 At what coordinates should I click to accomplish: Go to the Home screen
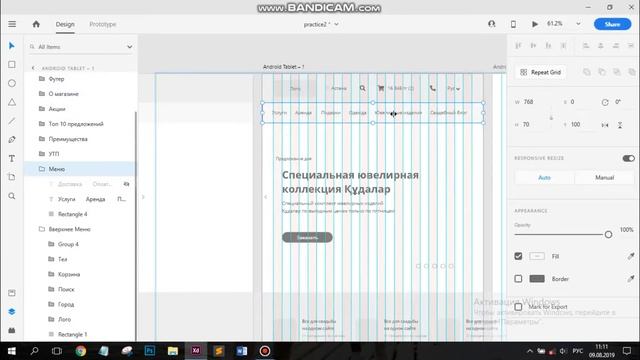[36, 24]
